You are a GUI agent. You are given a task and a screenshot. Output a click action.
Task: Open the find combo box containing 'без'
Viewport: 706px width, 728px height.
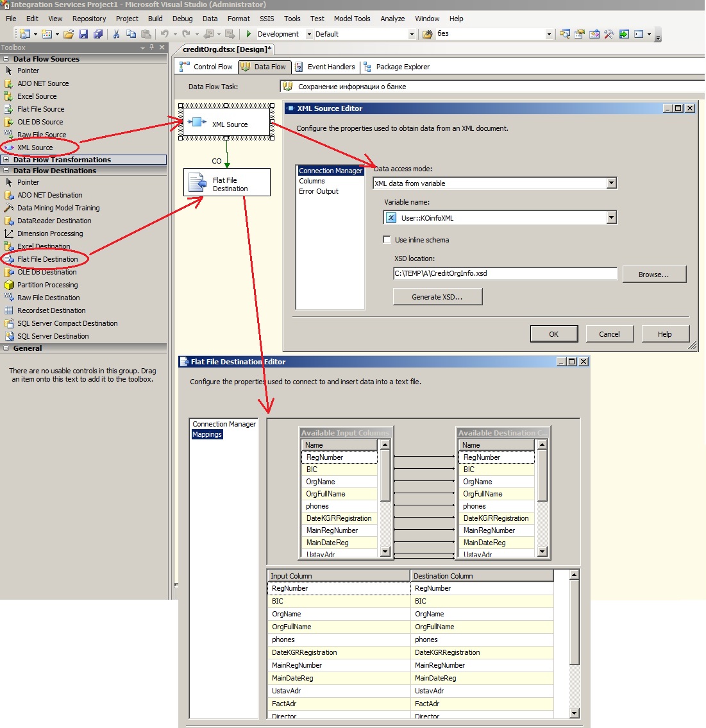tap(549, 34)
